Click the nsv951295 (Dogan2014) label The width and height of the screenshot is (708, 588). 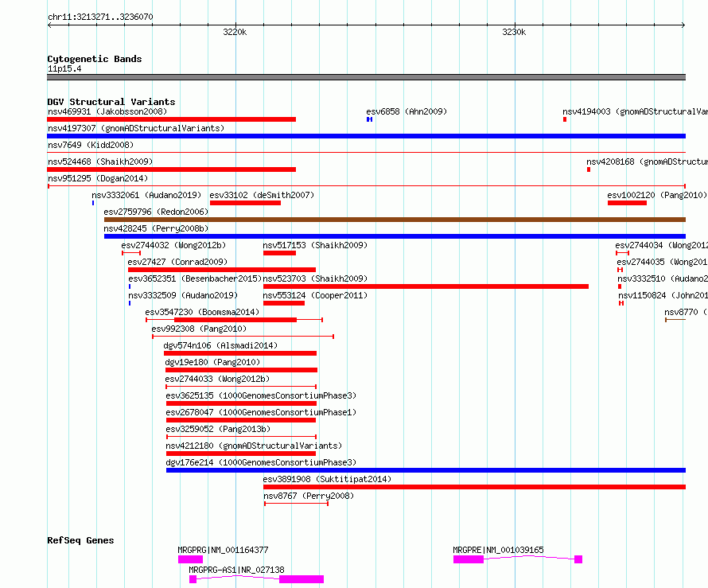tap(98, 178)
